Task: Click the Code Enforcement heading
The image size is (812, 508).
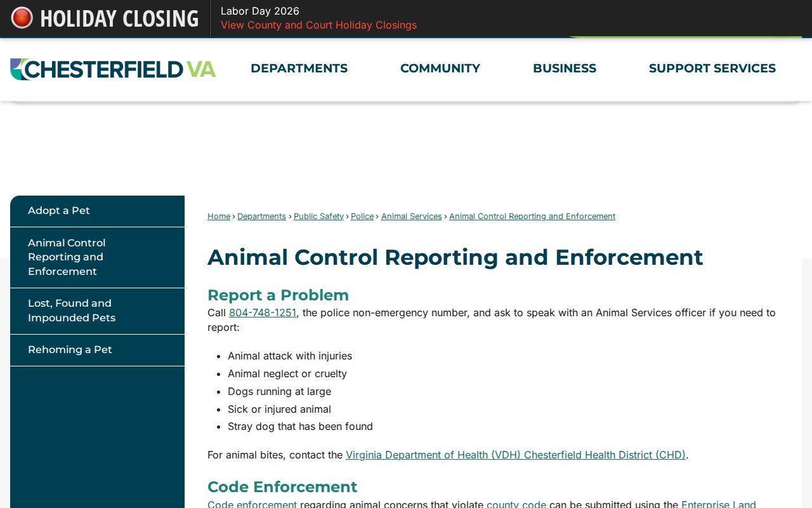Action: (282, 487)
